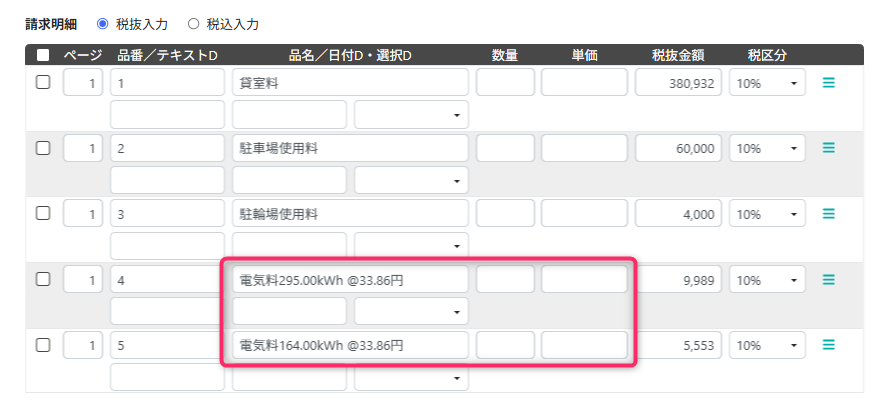873x411 pixels.
Task: Tick the checkbox for 駐車場使用料 row
Action: pos(43,148)
